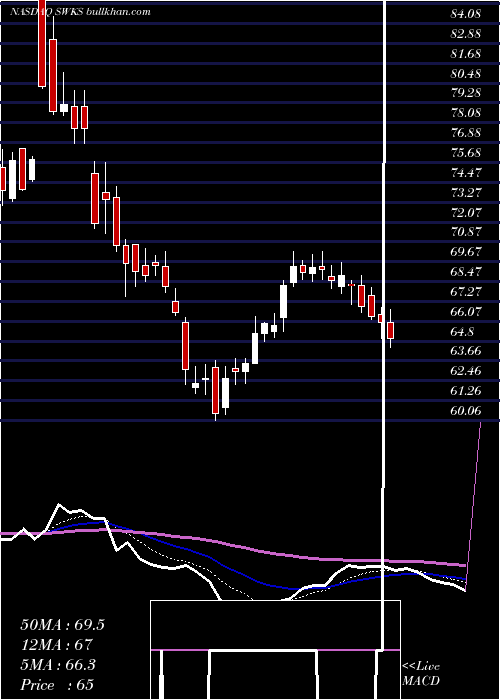Click the NASDAQ SWKS bullkhan.com title text
500x700 pixels.
point(80,12)
